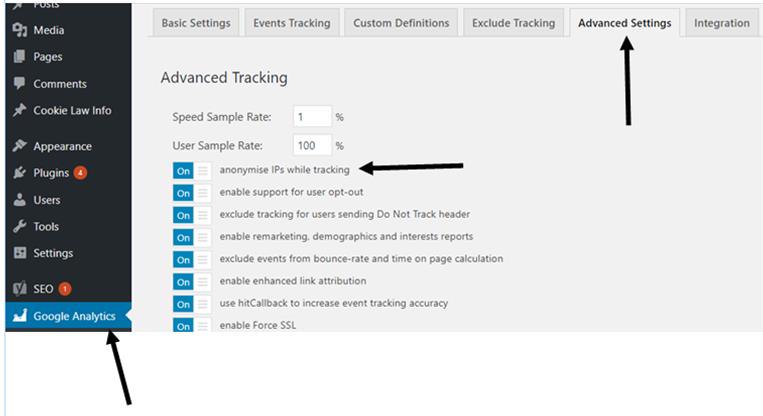
Task: Open the SEO menu item
Action: pyautogui.click(x=68, y=289)
